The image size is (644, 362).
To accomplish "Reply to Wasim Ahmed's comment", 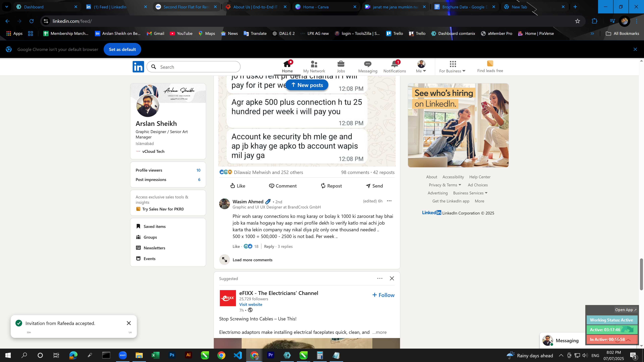I will (269, 247).
